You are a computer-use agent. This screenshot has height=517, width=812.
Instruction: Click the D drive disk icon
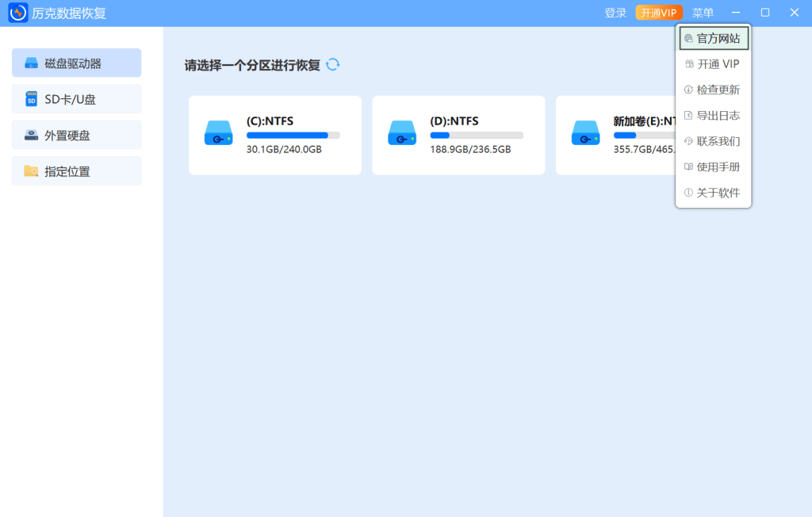[402, 133]
